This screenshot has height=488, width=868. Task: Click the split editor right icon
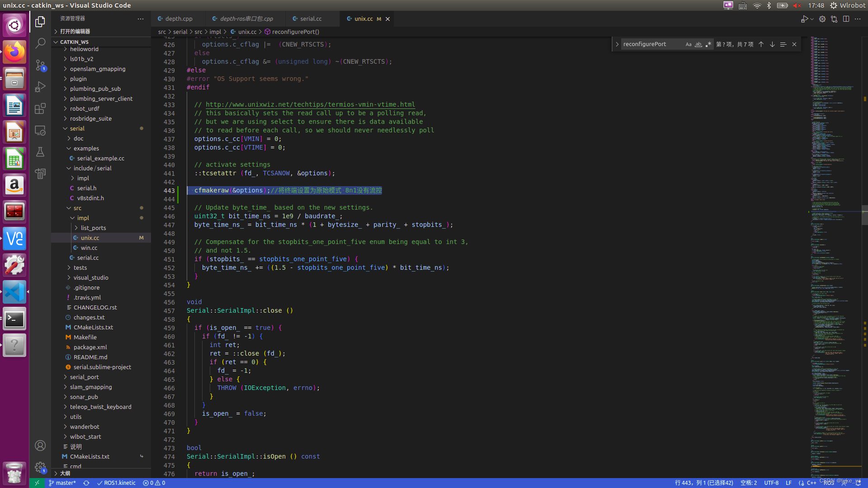click(x=846, y=19)
